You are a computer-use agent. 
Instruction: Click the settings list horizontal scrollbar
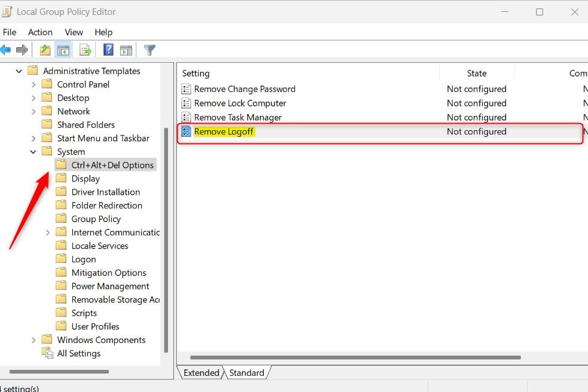click(x=355, y=357)
